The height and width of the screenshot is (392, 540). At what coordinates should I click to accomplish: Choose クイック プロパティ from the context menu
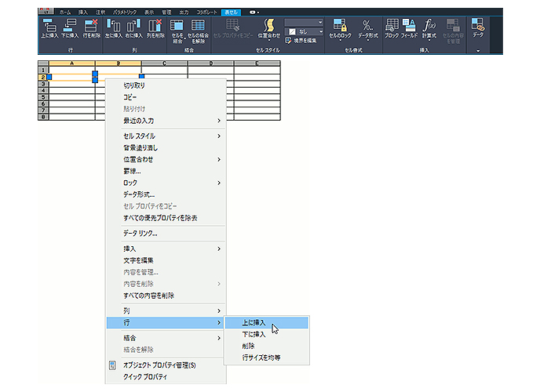[x=166, y=377]
